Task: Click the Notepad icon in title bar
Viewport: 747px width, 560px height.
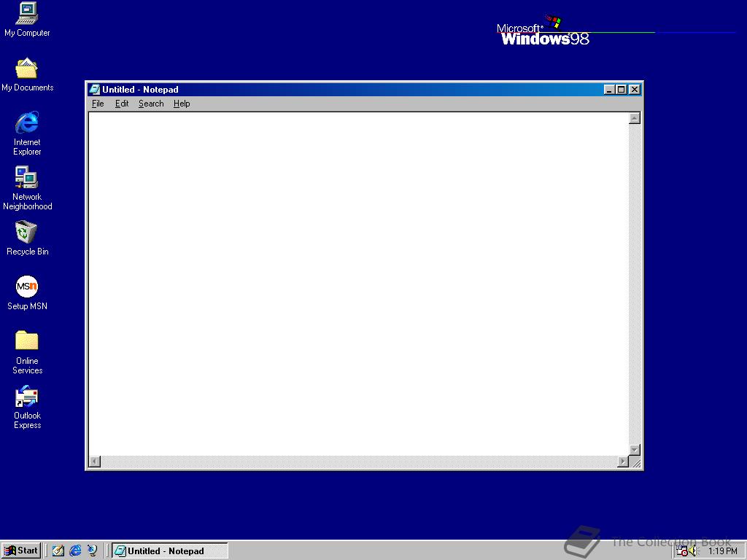Action: [x=95, y=90]
